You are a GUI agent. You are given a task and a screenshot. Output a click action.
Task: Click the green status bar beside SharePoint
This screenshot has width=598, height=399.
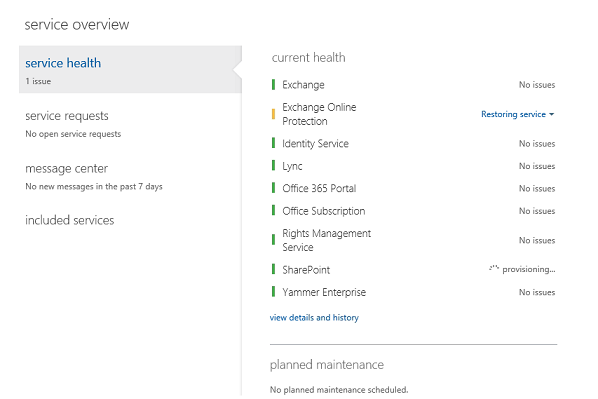(x=273, y=269)
